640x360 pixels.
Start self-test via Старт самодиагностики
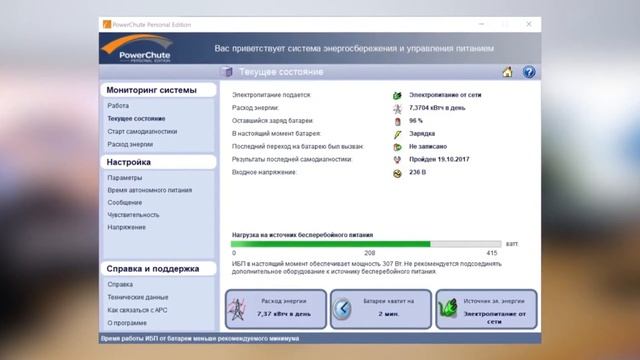[142, 131]
